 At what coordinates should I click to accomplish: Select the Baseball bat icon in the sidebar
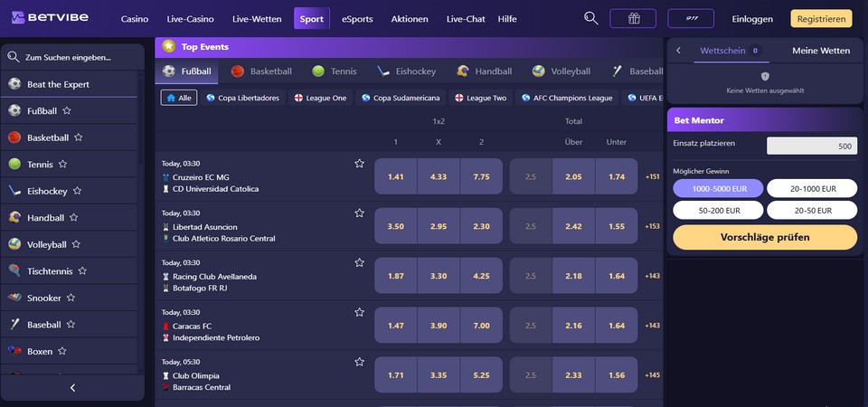(14, 325)
